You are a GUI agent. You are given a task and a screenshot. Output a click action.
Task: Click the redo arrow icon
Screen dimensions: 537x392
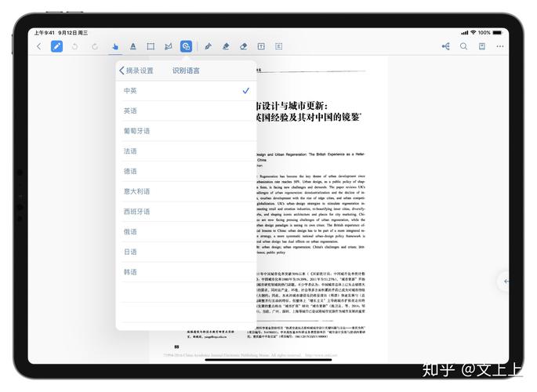[x=95, y=46]
